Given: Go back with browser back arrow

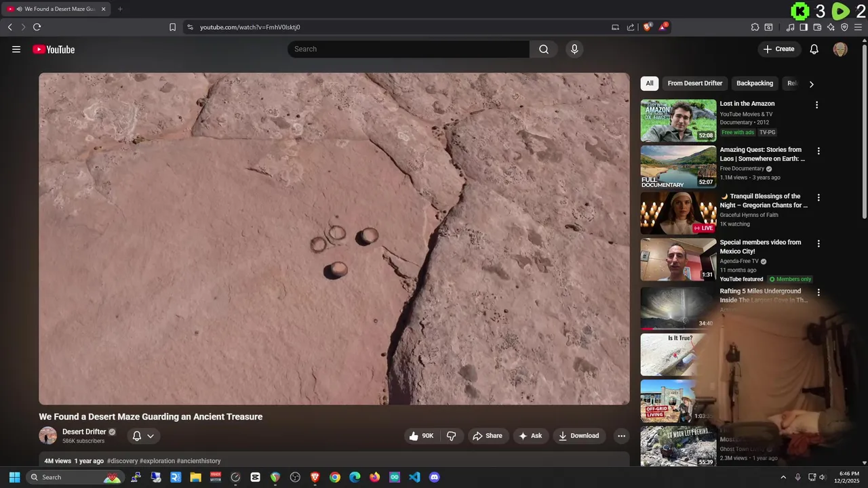Looking at the screenshot, I should (x=9, y=27).
